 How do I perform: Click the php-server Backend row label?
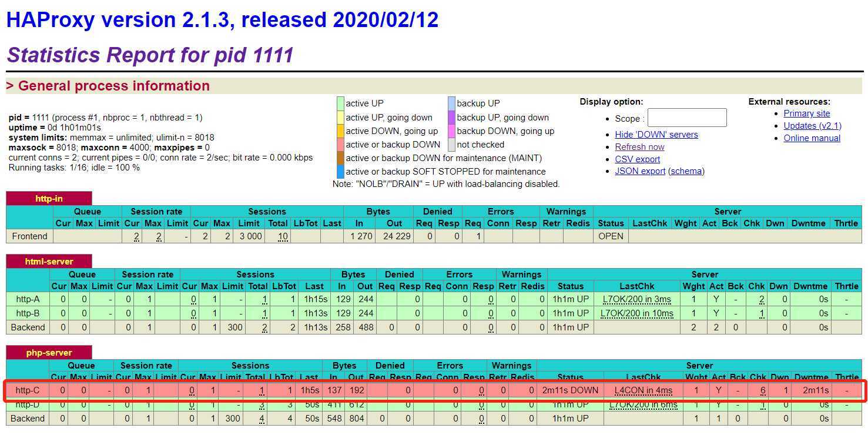[x=28, y=419]
